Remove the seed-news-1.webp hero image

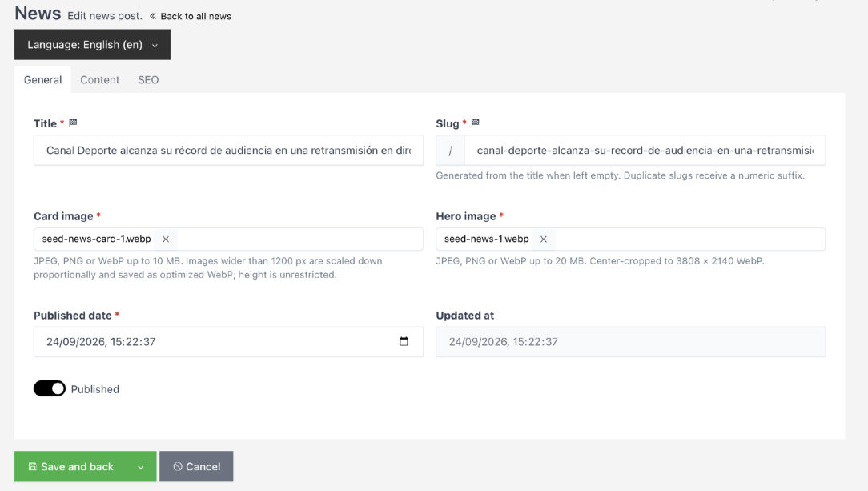tap(544, 239)
